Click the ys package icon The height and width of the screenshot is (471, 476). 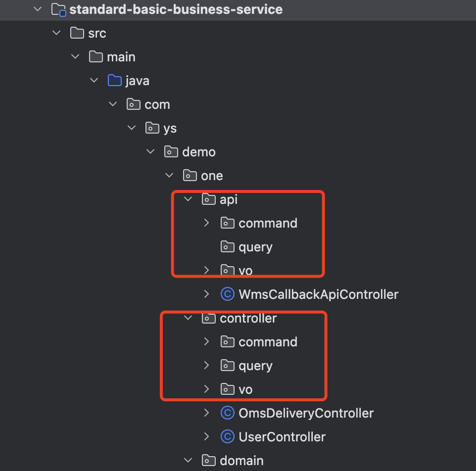point(152,128)
